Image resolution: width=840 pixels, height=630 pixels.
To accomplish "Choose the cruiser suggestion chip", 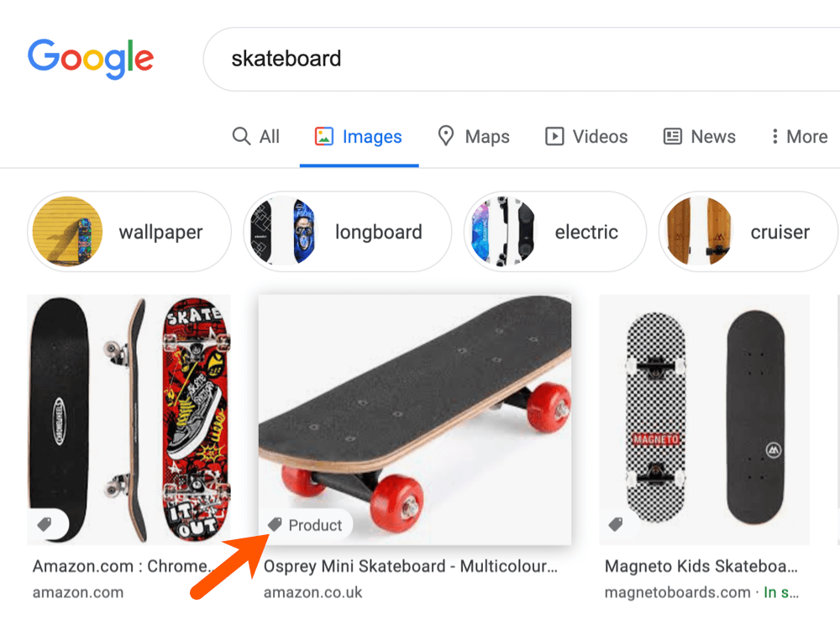I will click(748, 232).
